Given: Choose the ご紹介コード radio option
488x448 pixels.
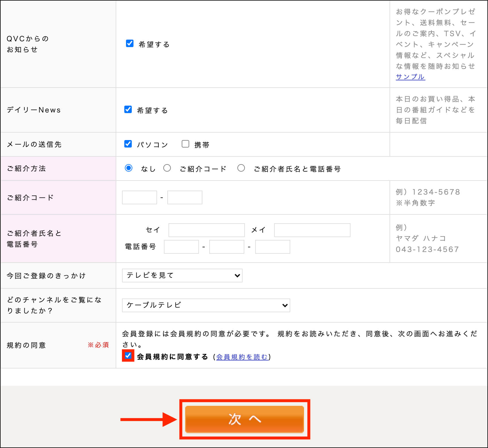Looking at the screenshot, I should pos(167,168).
